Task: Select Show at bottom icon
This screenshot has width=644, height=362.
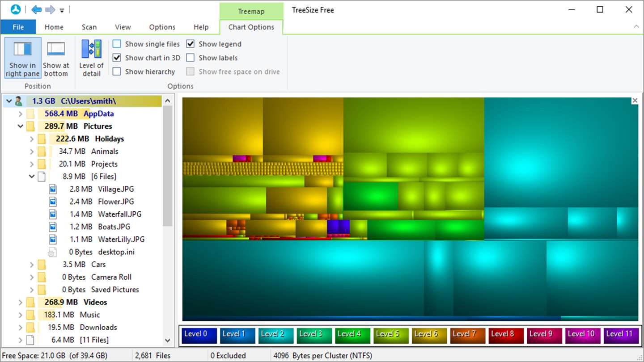Action: [56, 49]
